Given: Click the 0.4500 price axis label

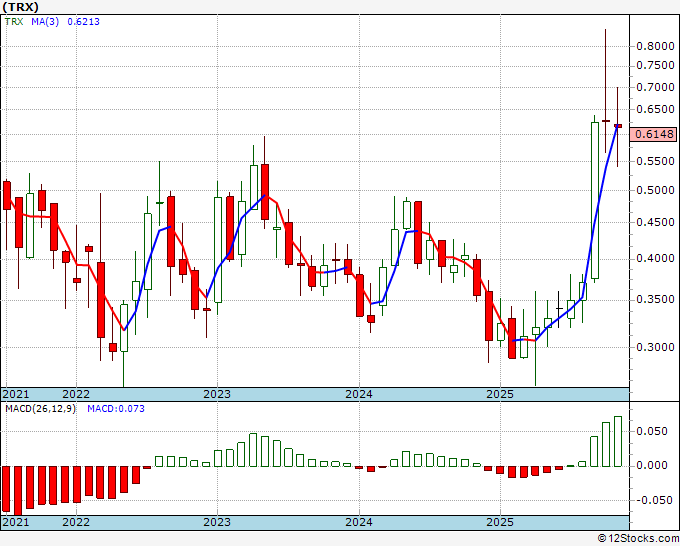Looking at the screenshot, I should 655,222.
